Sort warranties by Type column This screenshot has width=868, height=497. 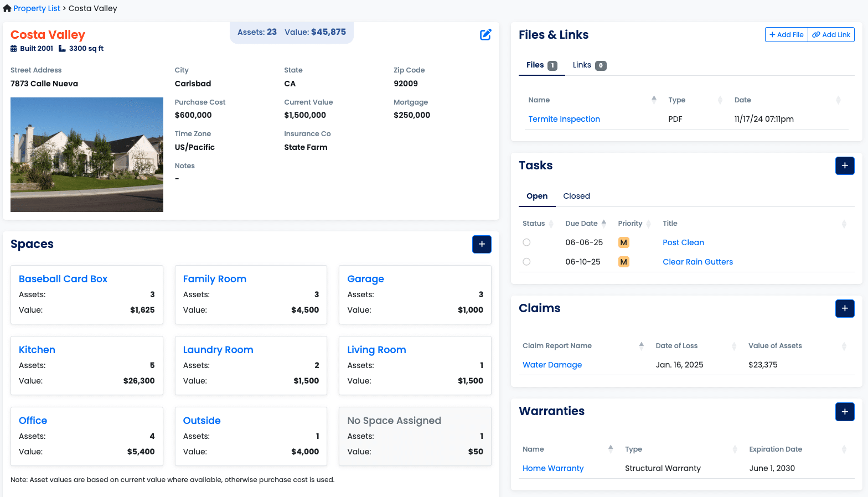(681, 449)
